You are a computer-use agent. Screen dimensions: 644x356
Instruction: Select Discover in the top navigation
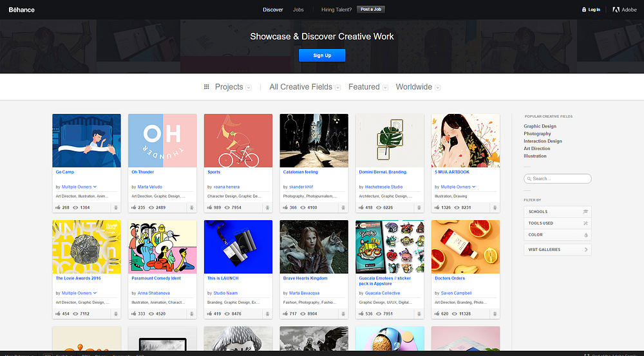pos(272,10)
